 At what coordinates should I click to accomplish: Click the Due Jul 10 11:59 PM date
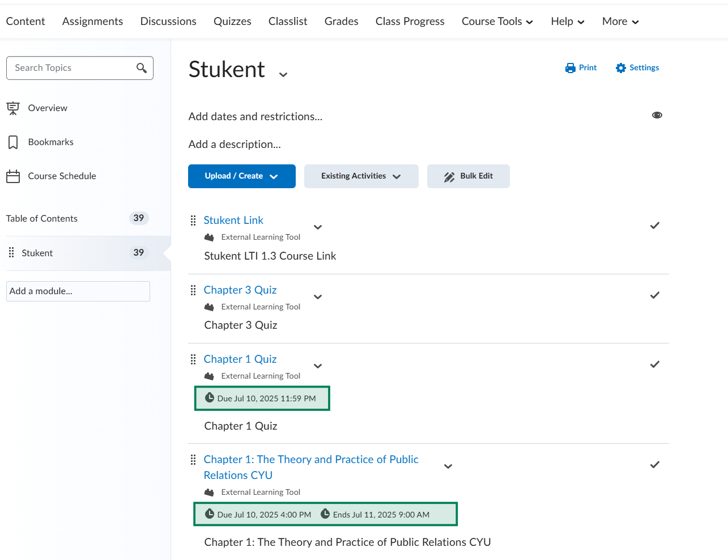click(266, 398)
